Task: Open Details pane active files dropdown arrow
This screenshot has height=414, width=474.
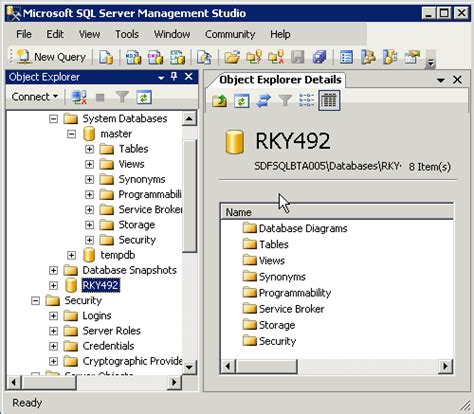Action: pos(441,80)
